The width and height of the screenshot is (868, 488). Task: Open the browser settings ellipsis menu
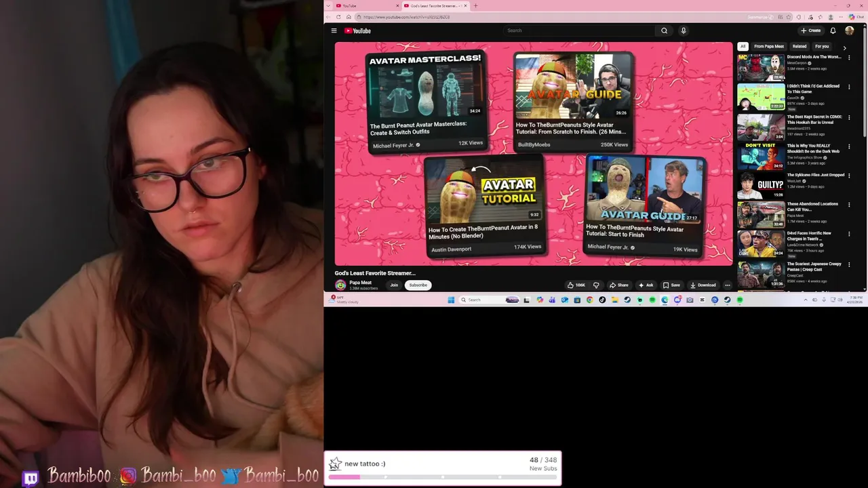tap(841, 17)
